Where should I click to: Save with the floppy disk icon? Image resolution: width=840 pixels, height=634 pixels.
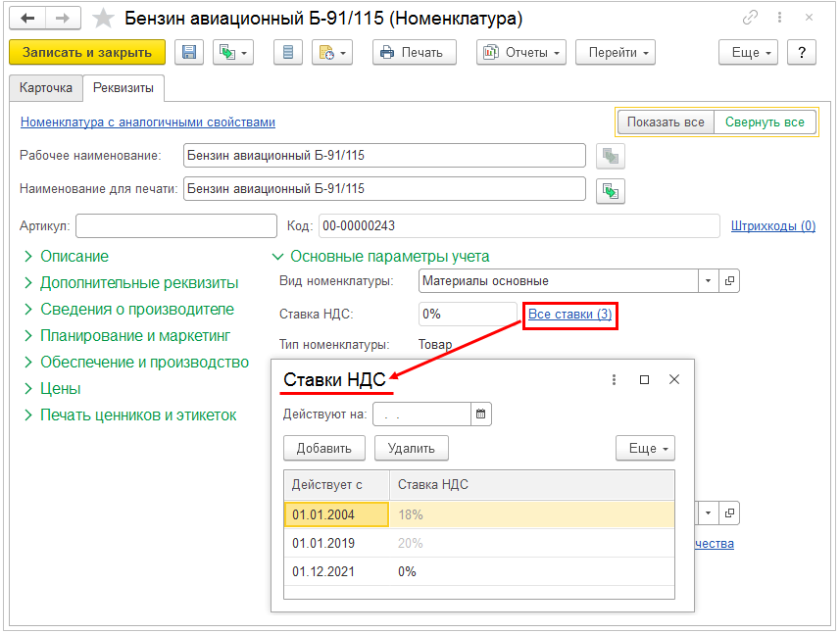click(x=189, y=53)
